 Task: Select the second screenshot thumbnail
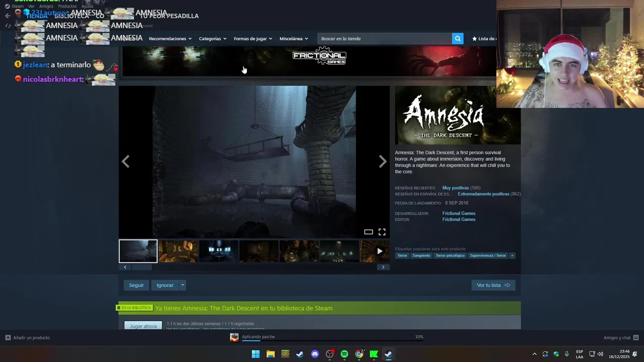[178, 251]
